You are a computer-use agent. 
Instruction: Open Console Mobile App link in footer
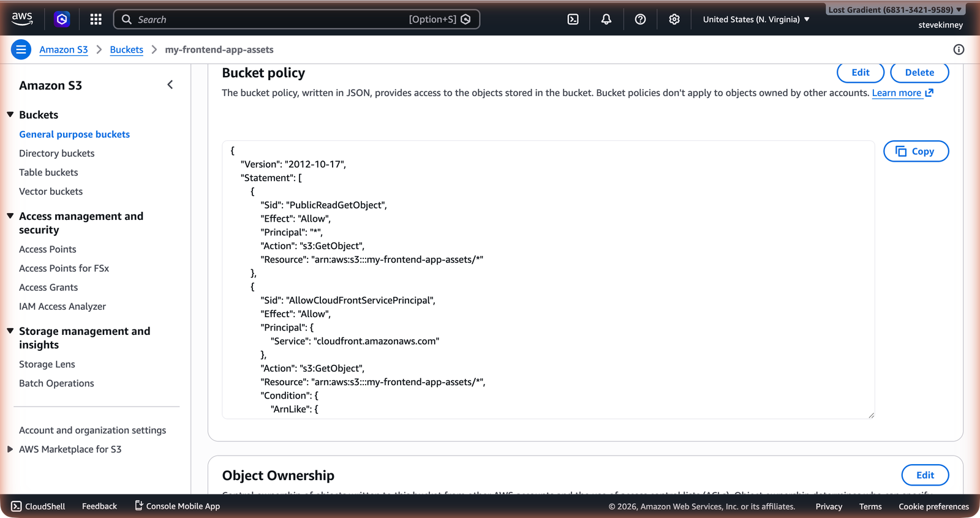(x=177, y=506)
